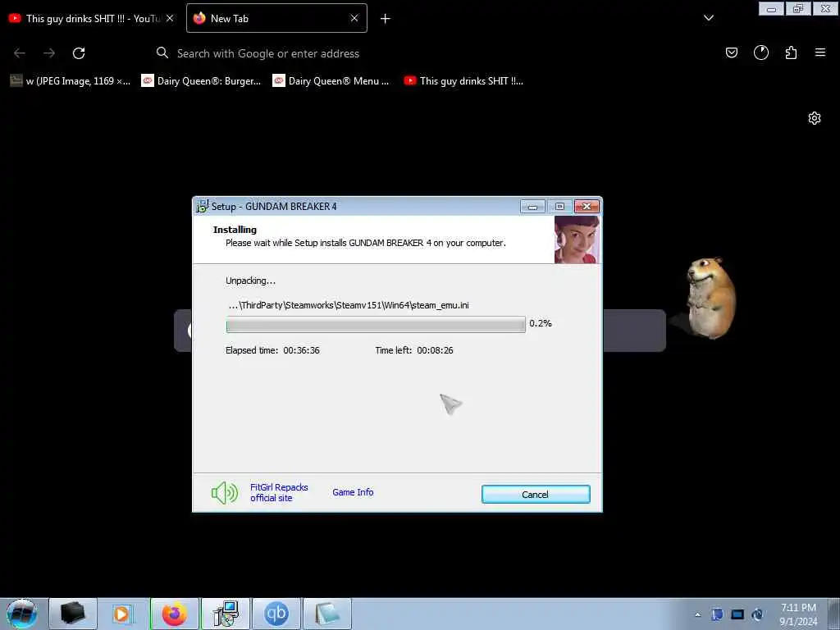Go forward with the Firefox forward arrow
840x630 pixels.
point(49,53)
